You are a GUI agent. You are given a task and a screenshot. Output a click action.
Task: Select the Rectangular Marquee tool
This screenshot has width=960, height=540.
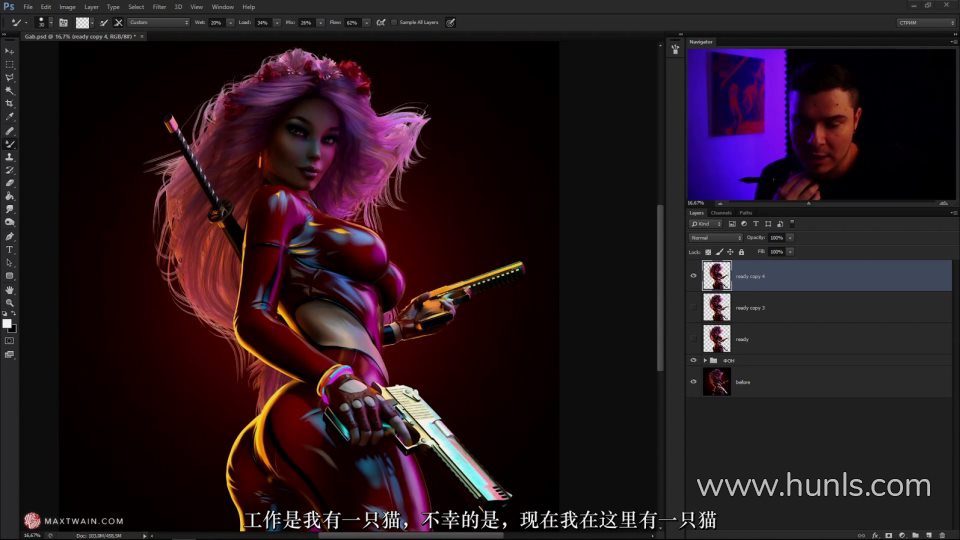pyautogui.click(x=9, y=64)
